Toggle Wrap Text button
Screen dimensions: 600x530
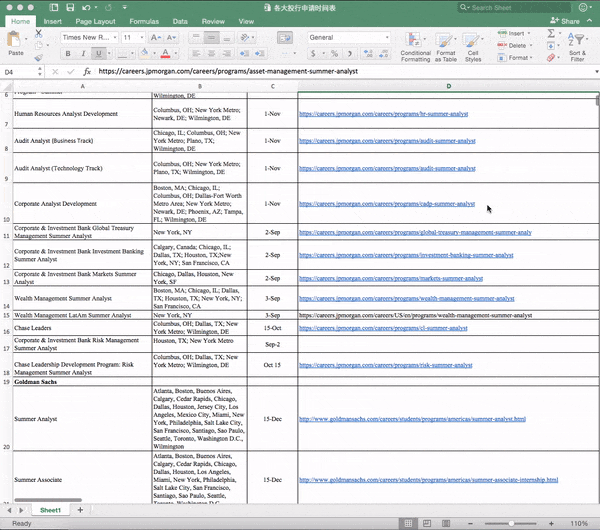coord(285,38)
